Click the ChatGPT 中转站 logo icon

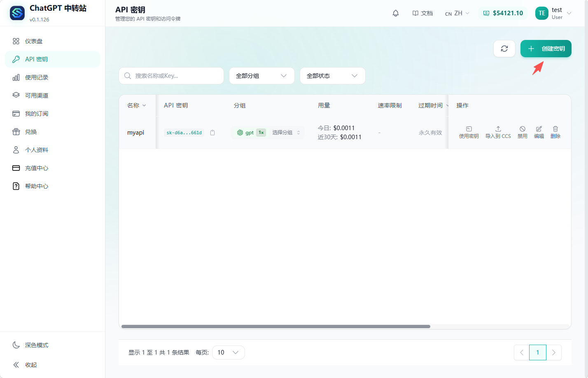17,13
